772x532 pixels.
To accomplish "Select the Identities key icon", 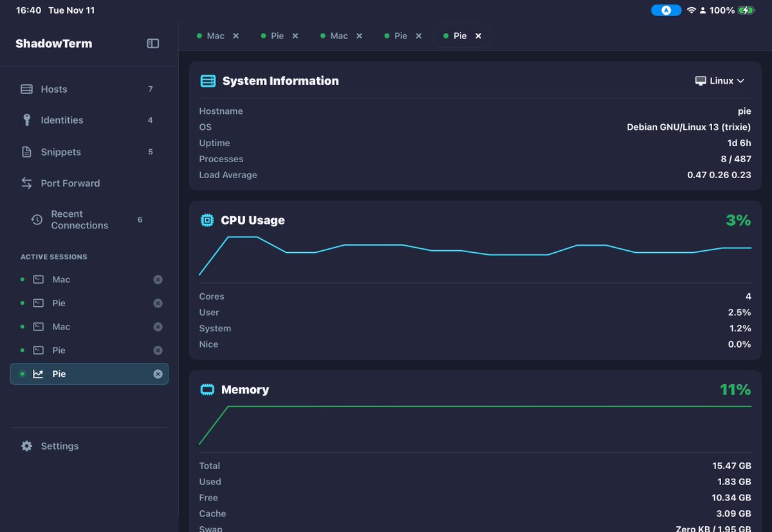I will 26,120.
